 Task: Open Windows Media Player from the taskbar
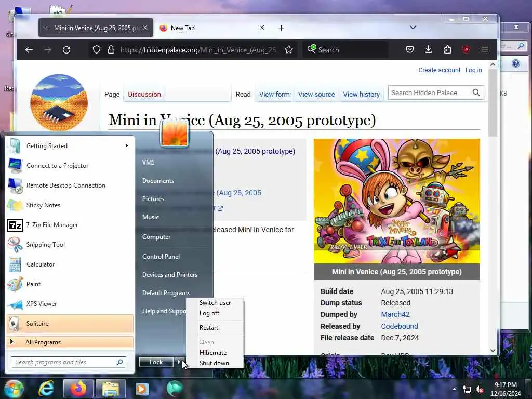tap(142, 389)
